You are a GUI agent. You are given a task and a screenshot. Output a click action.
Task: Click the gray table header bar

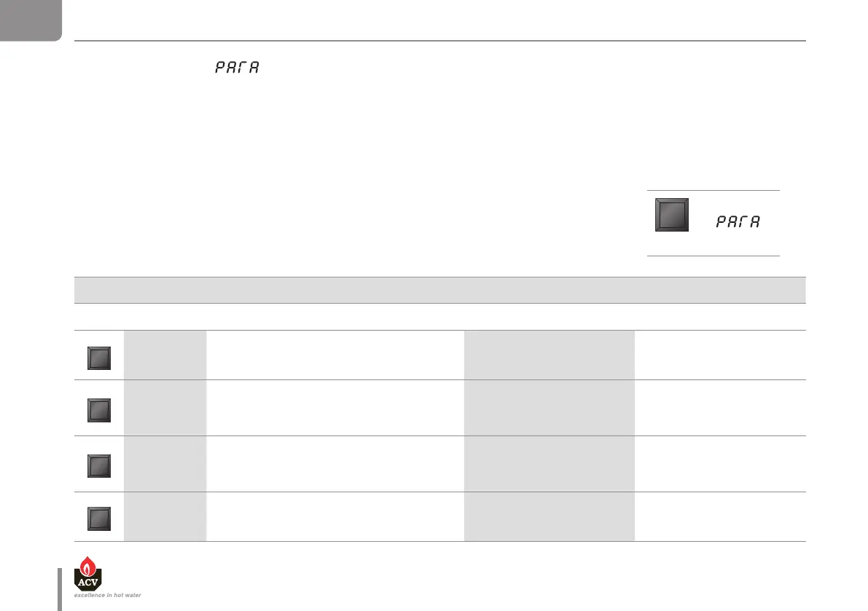[440, 290]
